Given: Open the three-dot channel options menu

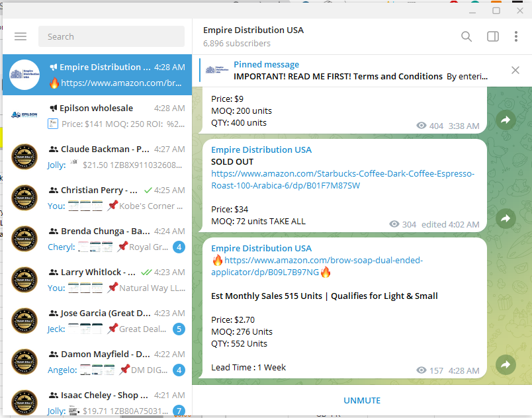Looking at the screenshot, I should (x=515, y=36).
